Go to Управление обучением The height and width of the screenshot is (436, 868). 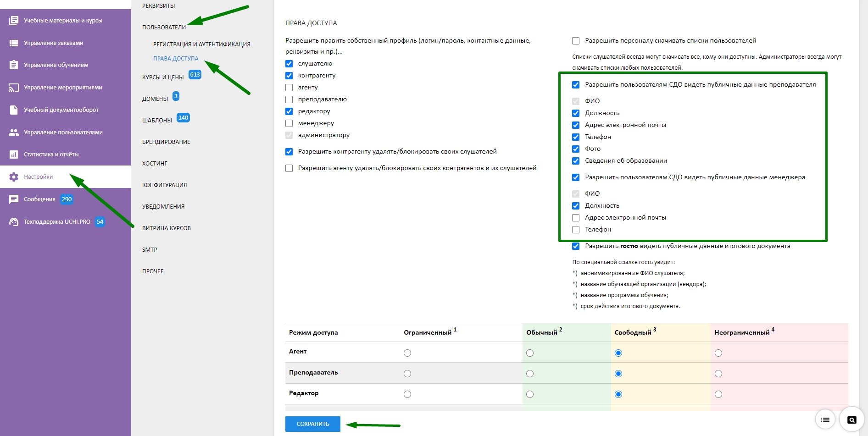coord(56,65)
